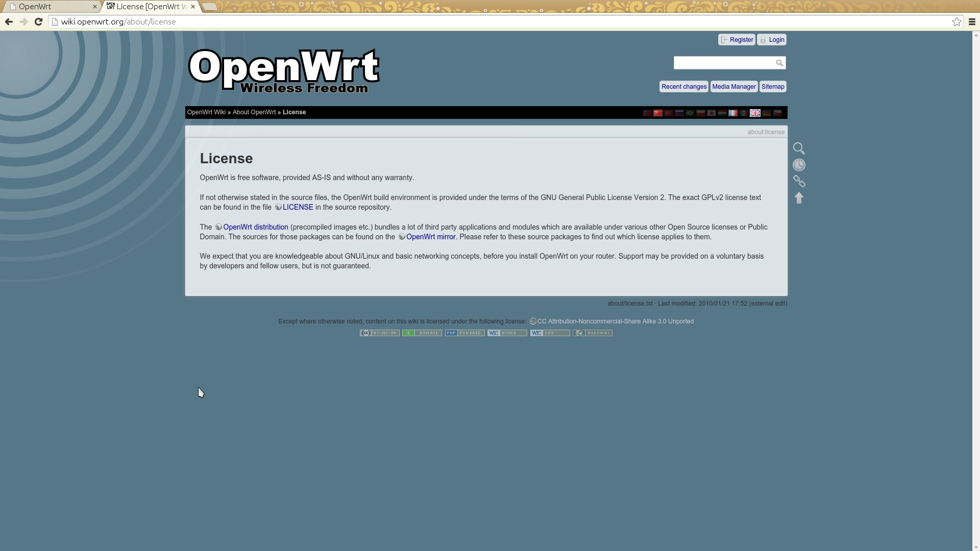
Task: Click the PHP Powered badge
Action: [x=464, y=333]
